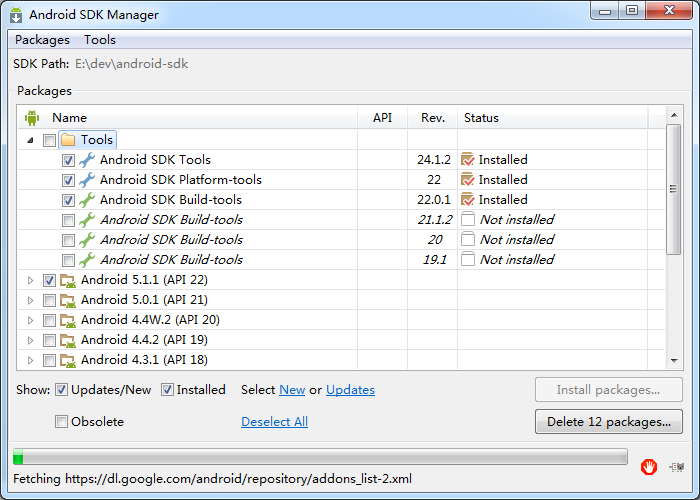Click the blue wrench icon for SDK Tools

(87, 160)
